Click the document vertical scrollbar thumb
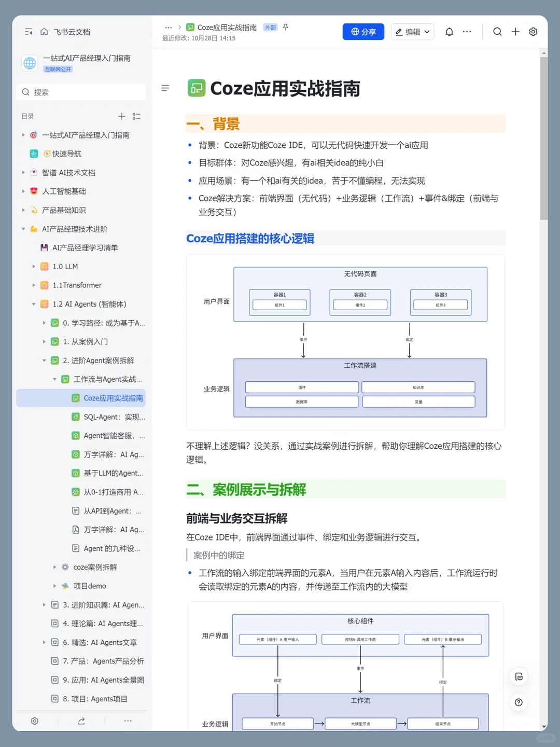 pyautogui.click(x=543, y=139)
